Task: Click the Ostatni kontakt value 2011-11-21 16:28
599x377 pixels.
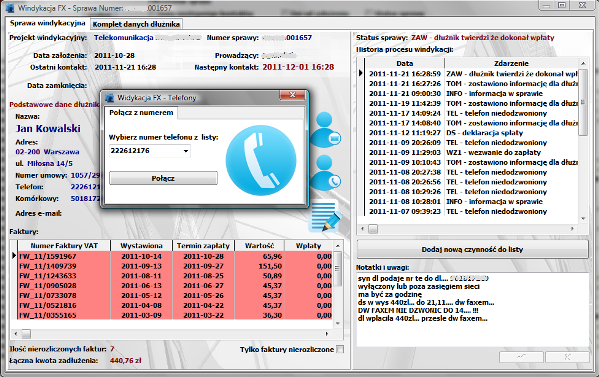Action: point(125,67)
